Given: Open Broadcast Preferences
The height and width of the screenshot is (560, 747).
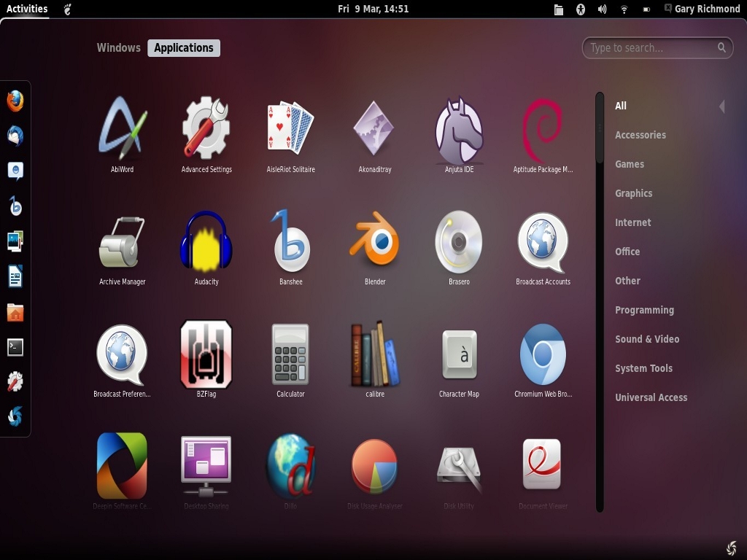Looking at the screenshot, I should (x=122, y=360).
